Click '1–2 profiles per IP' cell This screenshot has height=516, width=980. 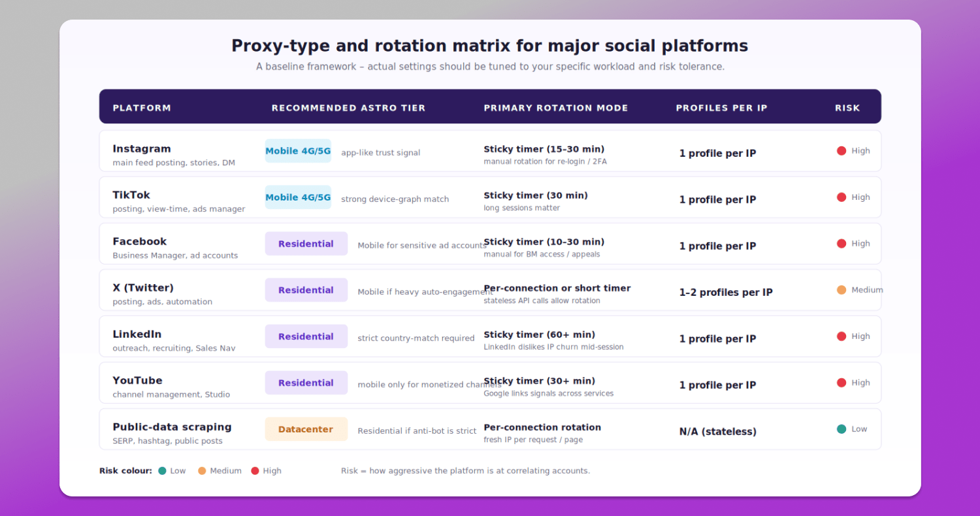coord(726,293)
